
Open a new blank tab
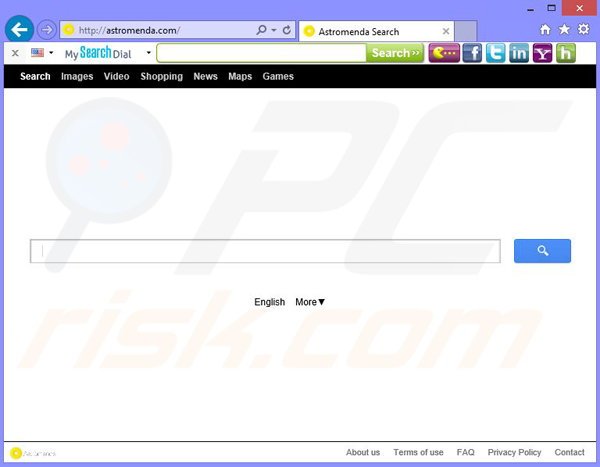pos(465,31)
